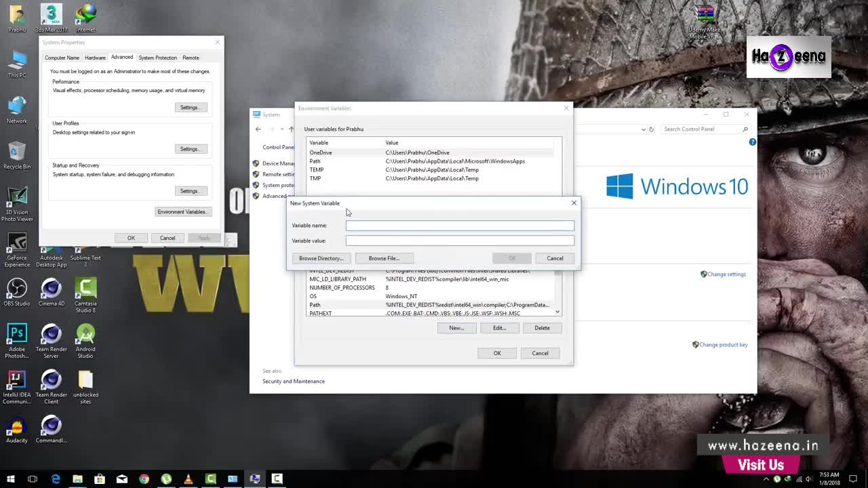
Task: Switch to the Hardware tab
Action: (x=95, y=58)
